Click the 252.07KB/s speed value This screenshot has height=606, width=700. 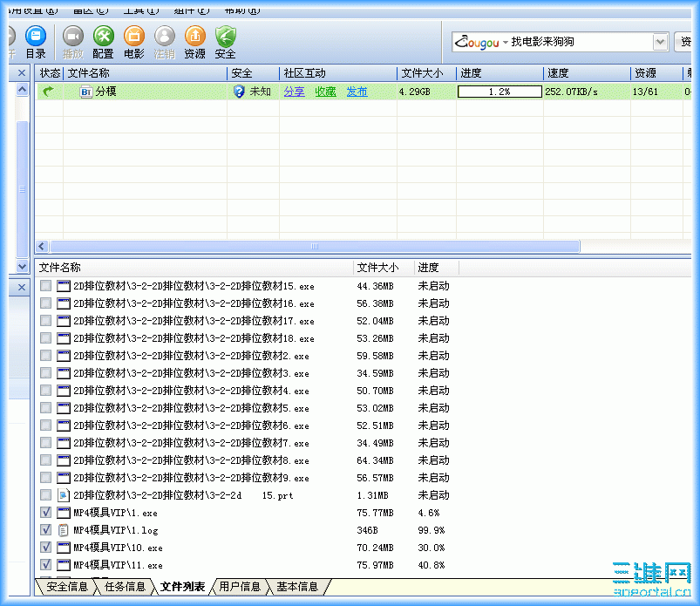571,92
